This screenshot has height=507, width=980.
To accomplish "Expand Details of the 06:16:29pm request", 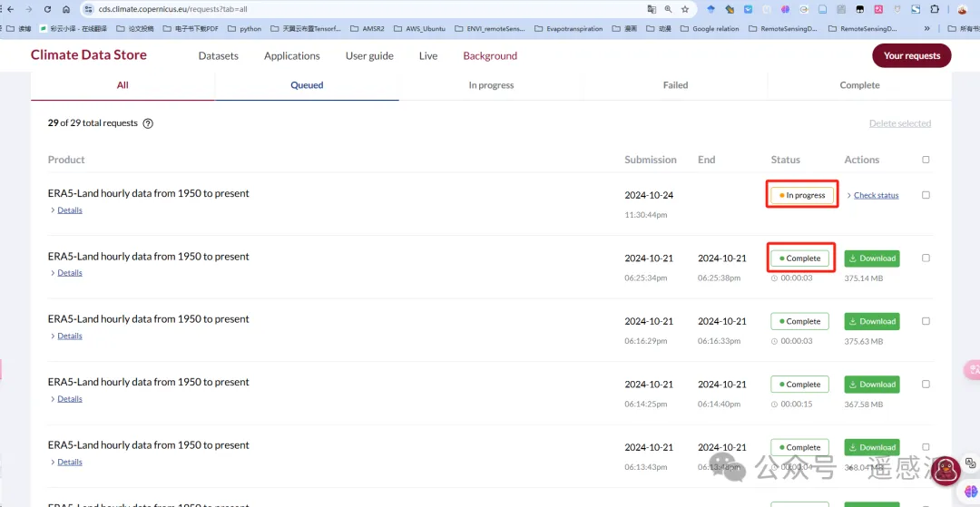I will pos(69,336).
